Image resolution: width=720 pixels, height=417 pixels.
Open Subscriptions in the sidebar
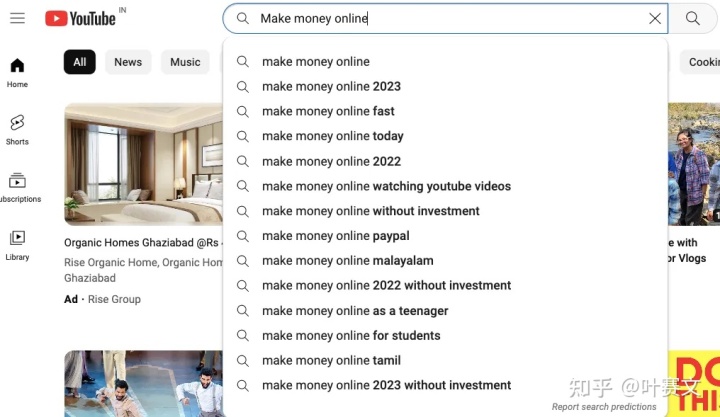pyautogui.click(x=17, y=187)
